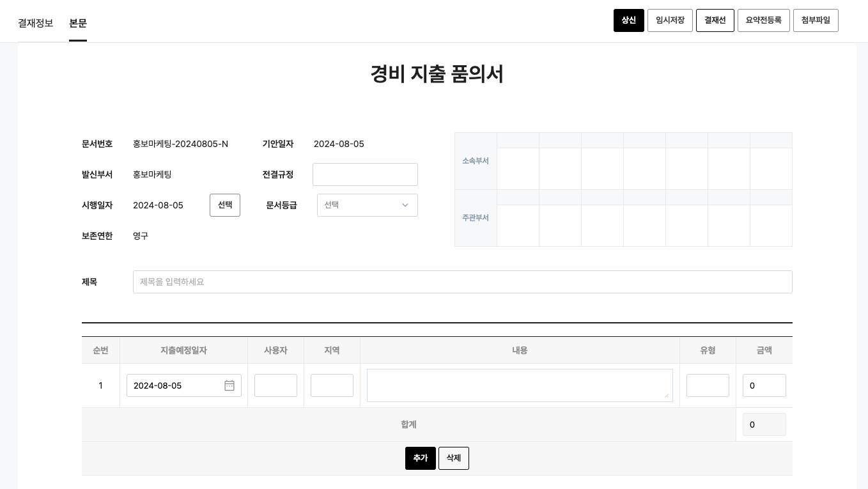Click the calendar icon in date field
This screenshot has height=489, width=868.
[x=229, y=385]
